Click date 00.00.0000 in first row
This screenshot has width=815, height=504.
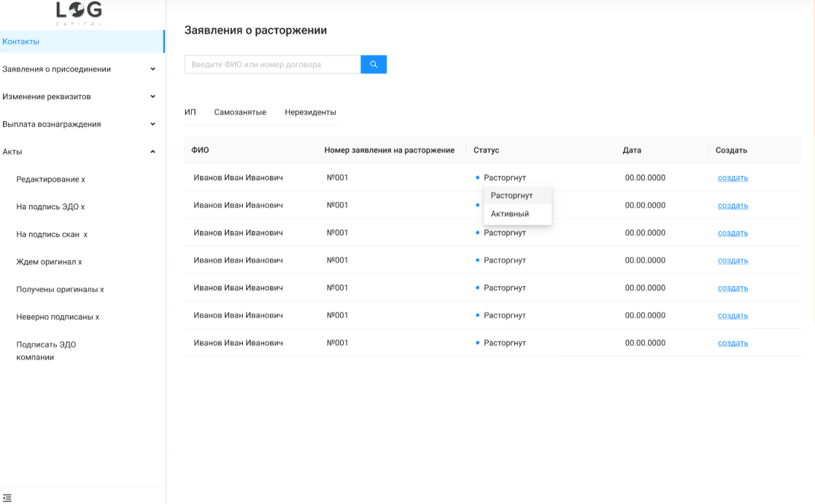pos(645,178)
